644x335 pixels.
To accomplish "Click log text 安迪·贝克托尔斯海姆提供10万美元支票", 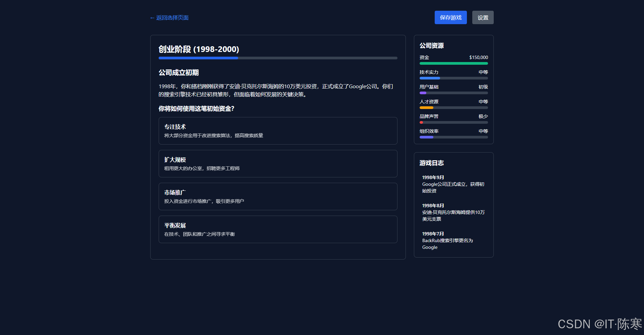I will click(453, 216).
